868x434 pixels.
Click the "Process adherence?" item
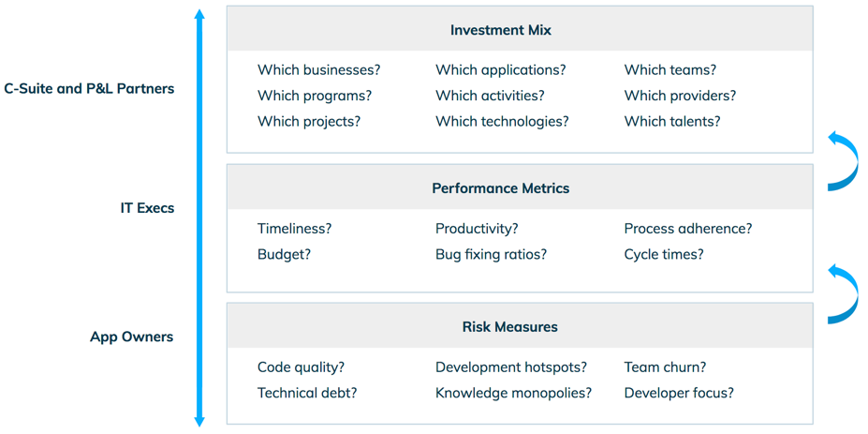click(687, 229)
